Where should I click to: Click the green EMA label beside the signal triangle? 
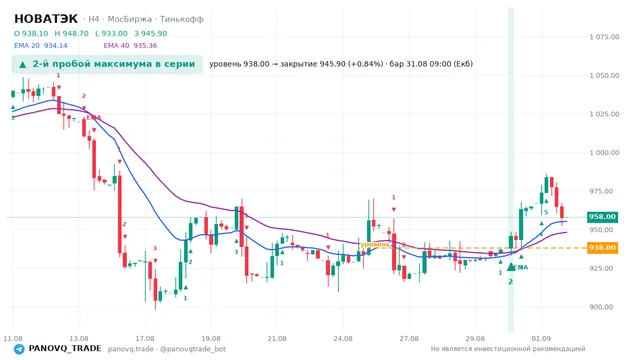[x=522, y=267]
